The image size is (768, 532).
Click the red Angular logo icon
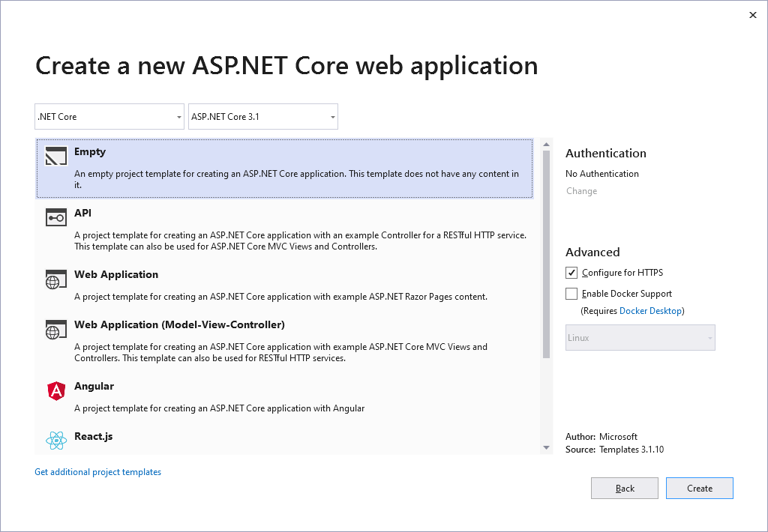[x=56, y=390]
